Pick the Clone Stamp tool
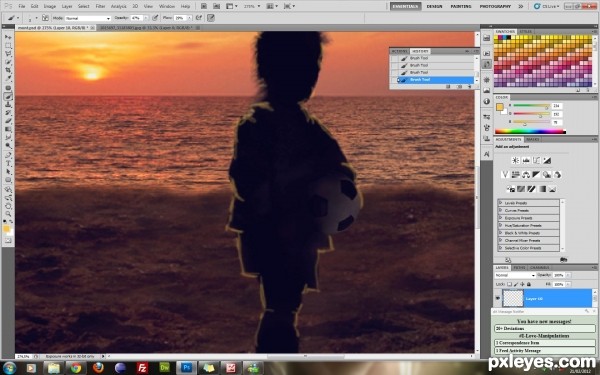 [8, 104]
